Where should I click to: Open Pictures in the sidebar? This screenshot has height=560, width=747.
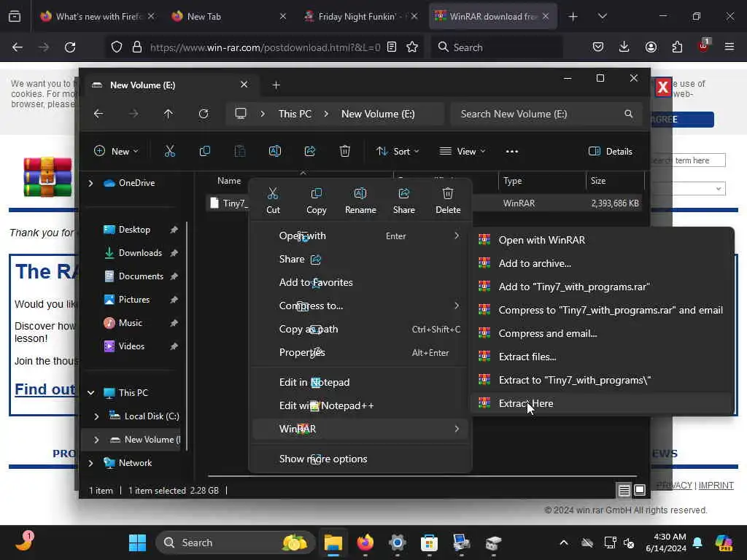click(x=134, y=300)
